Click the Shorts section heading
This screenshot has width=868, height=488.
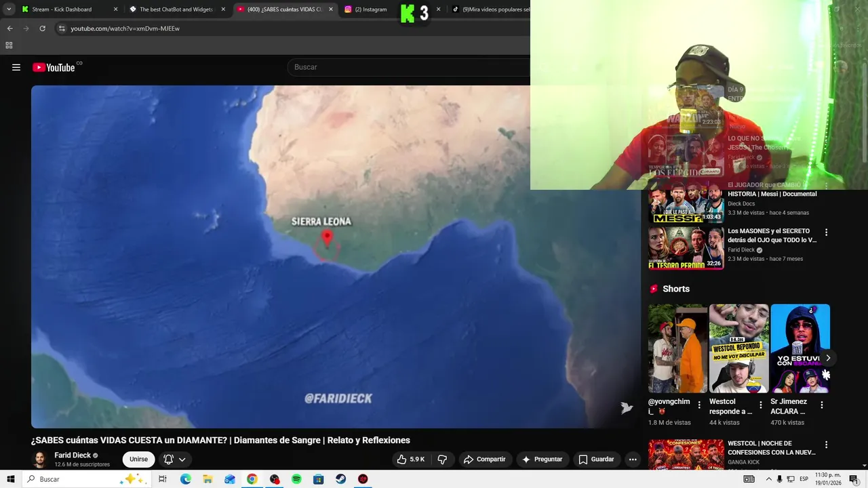tap(676, 289)
